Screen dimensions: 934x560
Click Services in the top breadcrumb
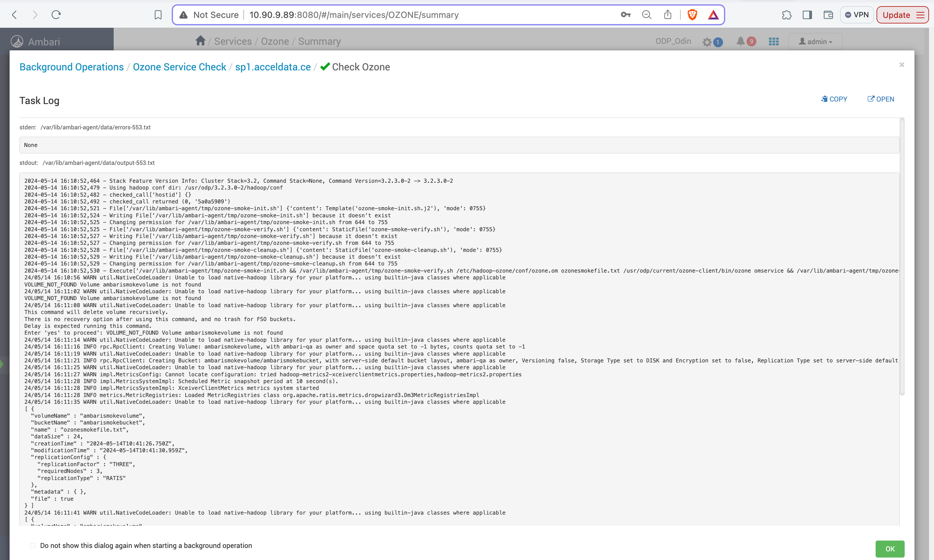click(233, 41)
